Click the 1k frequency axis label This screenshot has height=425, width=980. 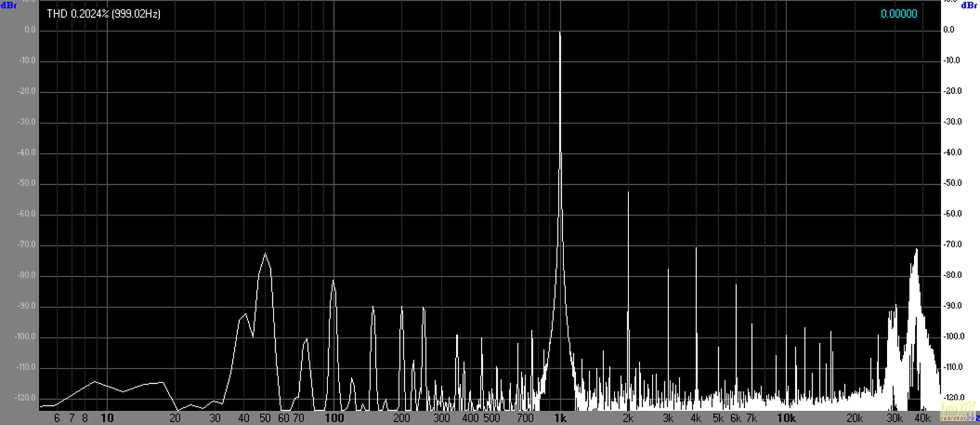pos(560,418)
